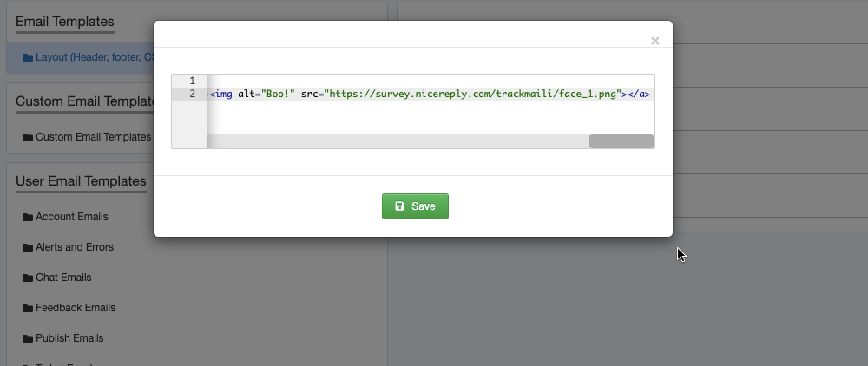This screenshot has width=868, height=366.
Task: Open Chat Emails folder
Action: pos(63,278)
